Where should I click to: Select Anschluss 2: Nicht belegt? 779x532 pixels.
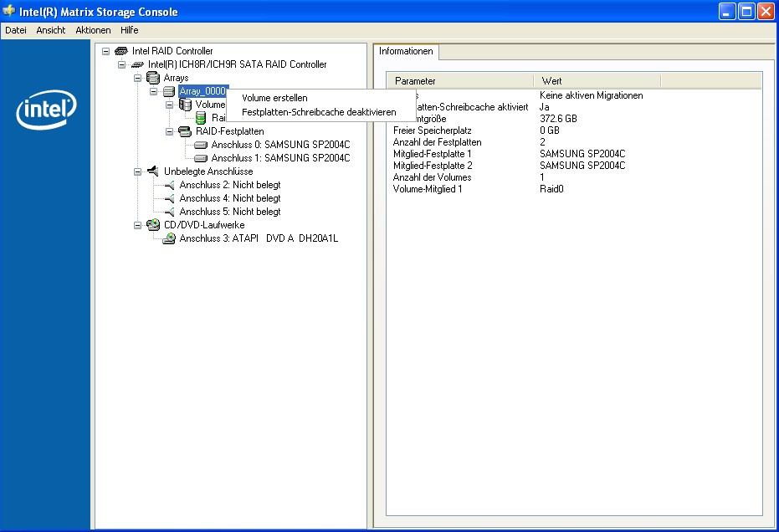230,185
